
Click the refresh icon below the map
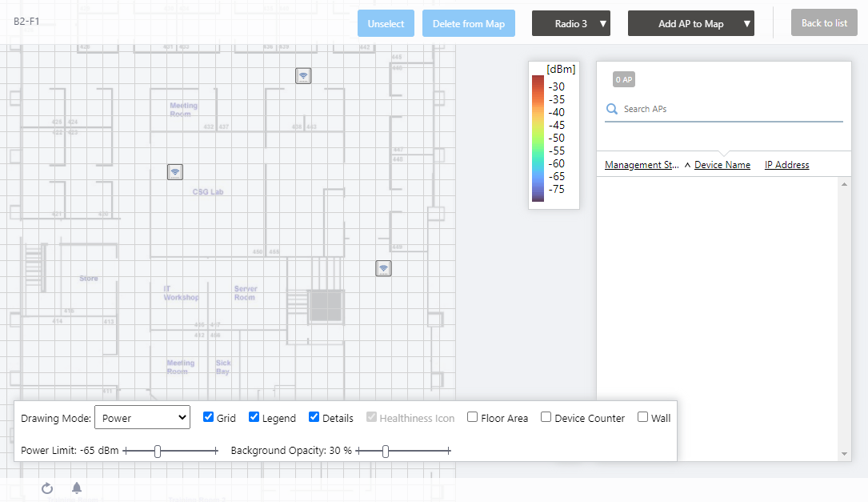click(x=47, y=488)
